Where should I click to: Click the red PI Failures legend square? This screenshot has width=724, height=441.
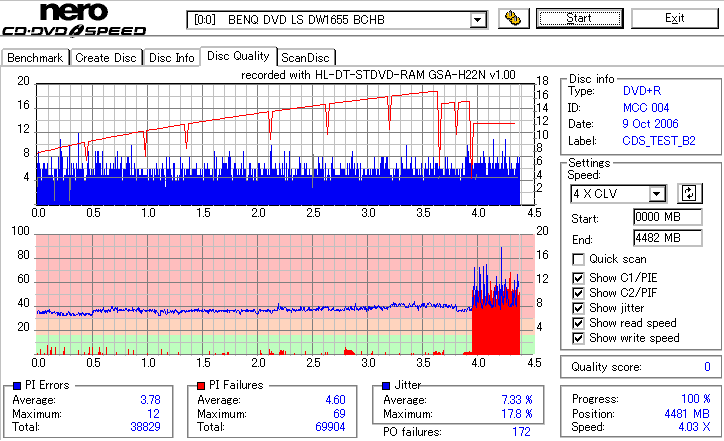(x=201, y=386)
